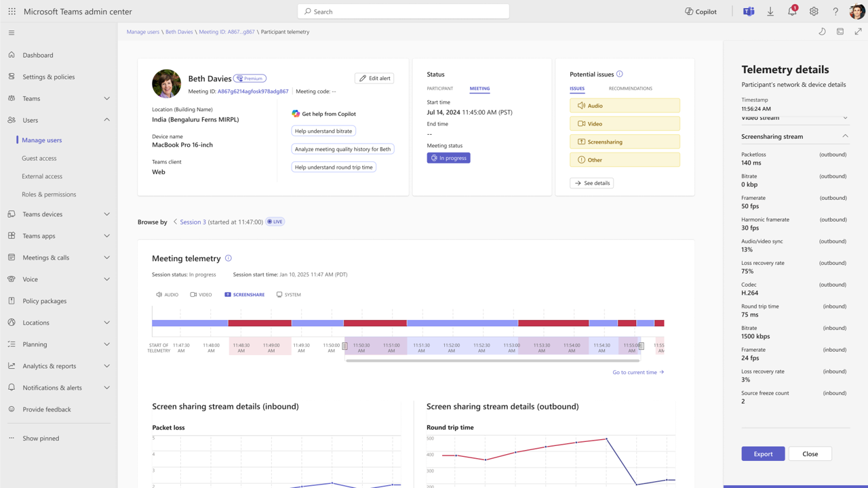Image resolution: width=868 pixels, height=488 pixels.
Task: Expand Notifications & alerts in sidebar
Action: pos(106,388)
